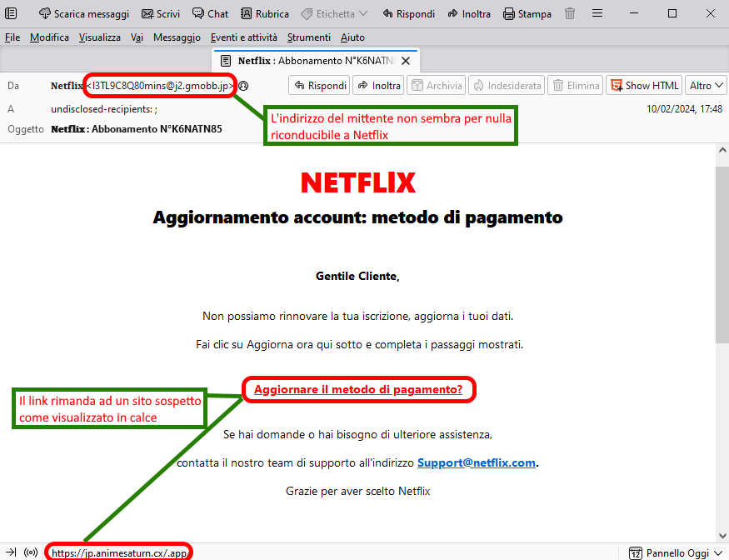This screenshot has width=729, height=560.
Task: Expand the Pannello Oggi chevron
Action: coord(718,552)
